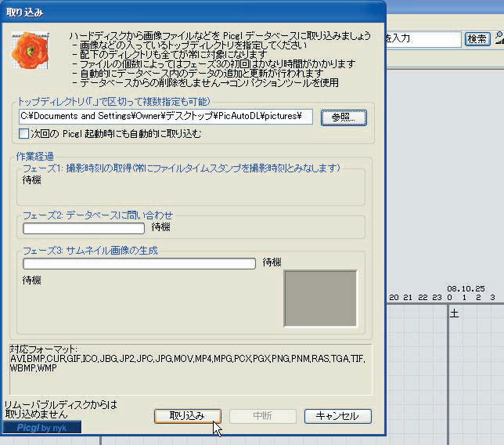The image size is (504, 445).
Task: Click the 土 Saturday label in grid
Action: click(454, 313)
